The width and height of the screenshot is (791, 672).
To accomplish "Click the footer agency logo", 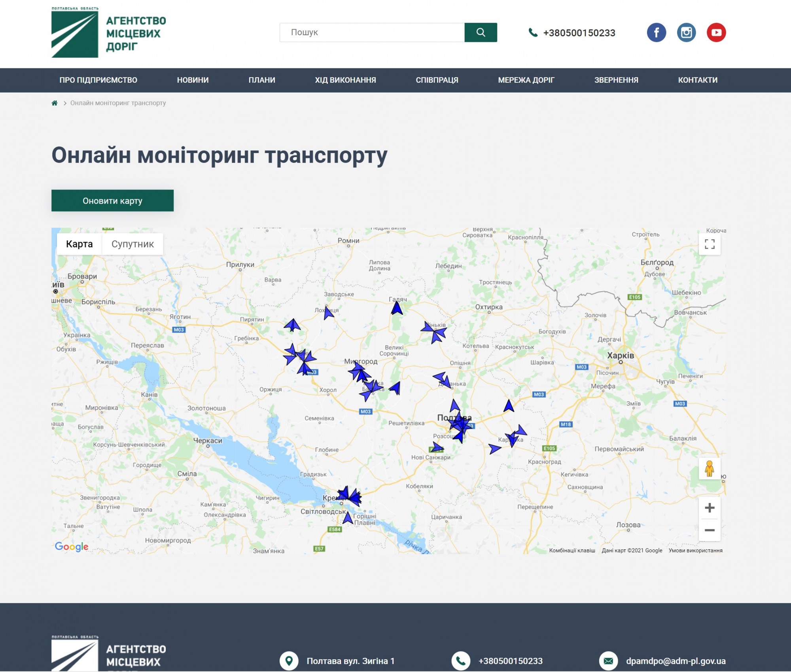I will click(x=109, y=653).
